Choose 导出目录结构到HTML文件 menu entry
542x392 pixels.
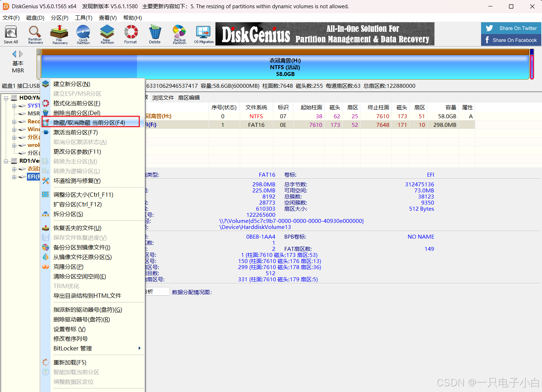92,296
